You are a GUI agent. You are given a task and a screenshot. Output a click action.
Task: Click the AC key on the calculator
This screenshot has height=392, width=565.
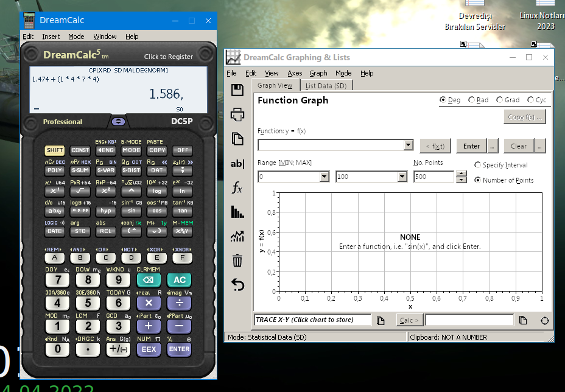179,280
